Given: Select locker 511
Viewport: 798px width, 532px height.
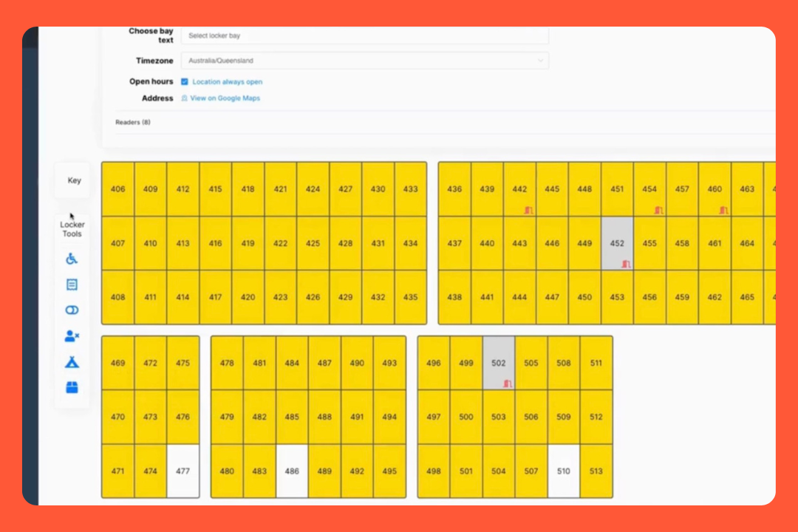Looking at the screenshot, I should [x=596, y=363].
